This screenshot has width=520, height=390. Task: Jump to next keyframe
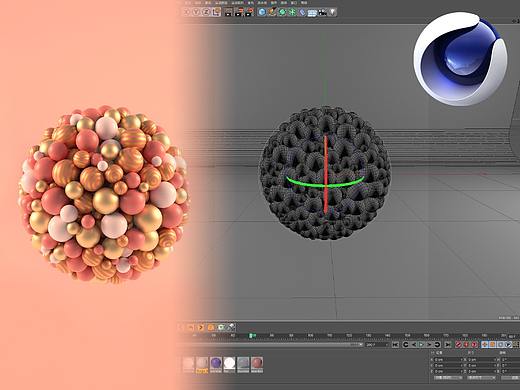pyautogui.click(x=437, y=345)
